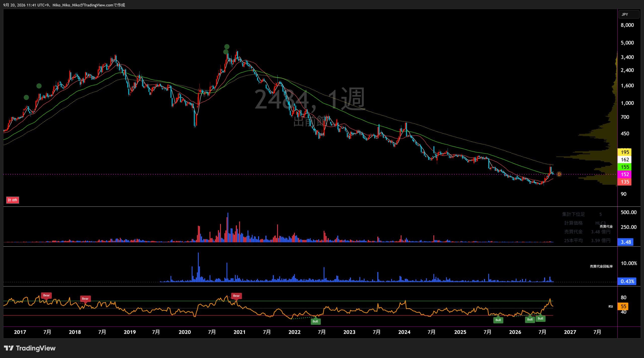Click the TradingView logo
Screen dimensions: 644x358
pos(30,348)
